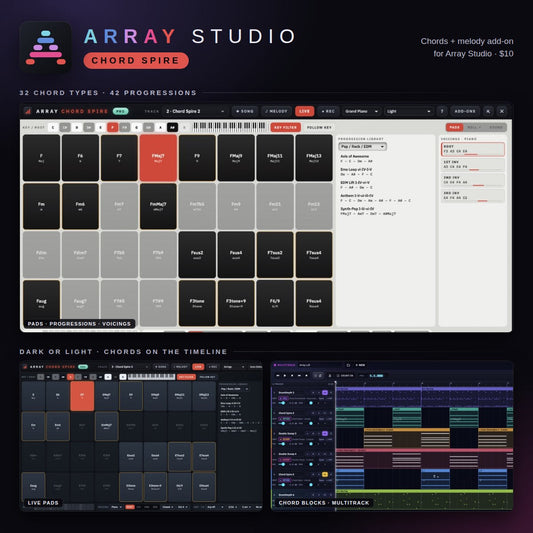Screen dimensions: 533x533
Task: Enable the KEY FILTER toggle in light window
Action: coord(286,127)
